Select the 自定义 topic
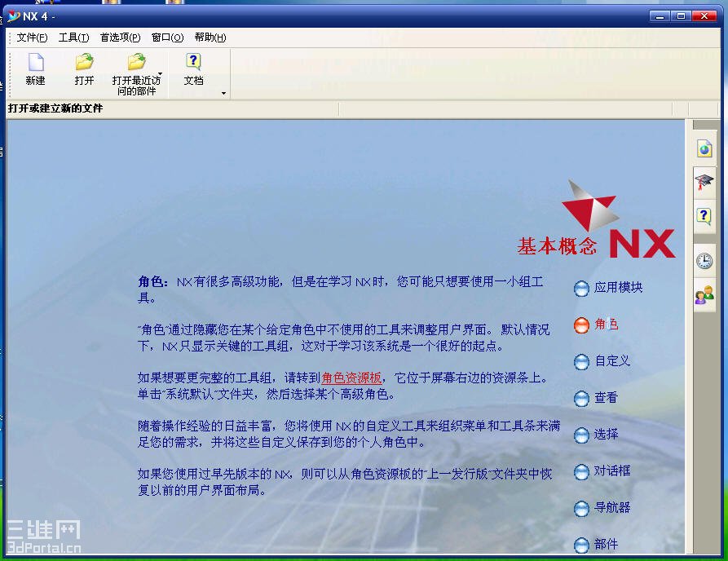The height and width of the screenshot is (561, 728). click(612, 361)
